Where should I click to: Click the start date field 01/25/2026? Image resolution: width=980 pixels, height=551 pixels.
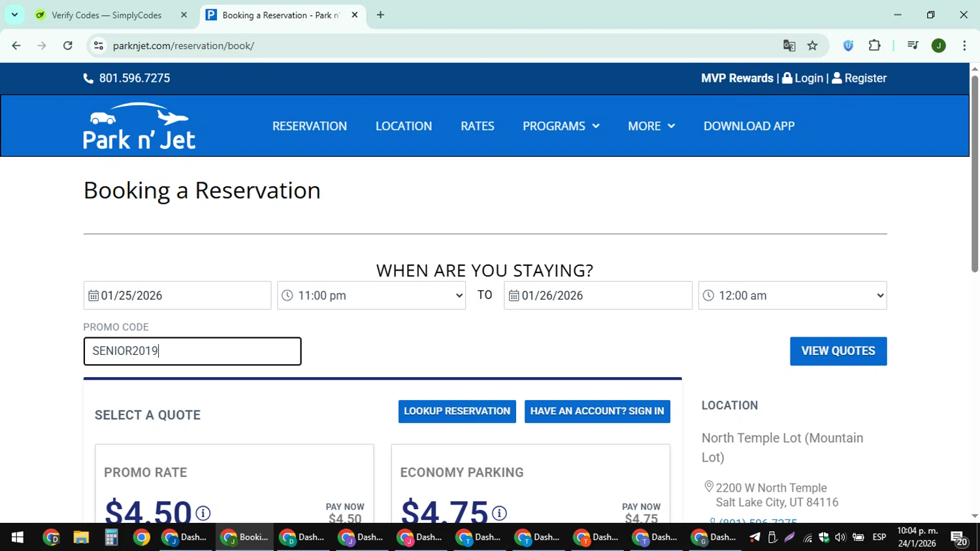(177, 295)
